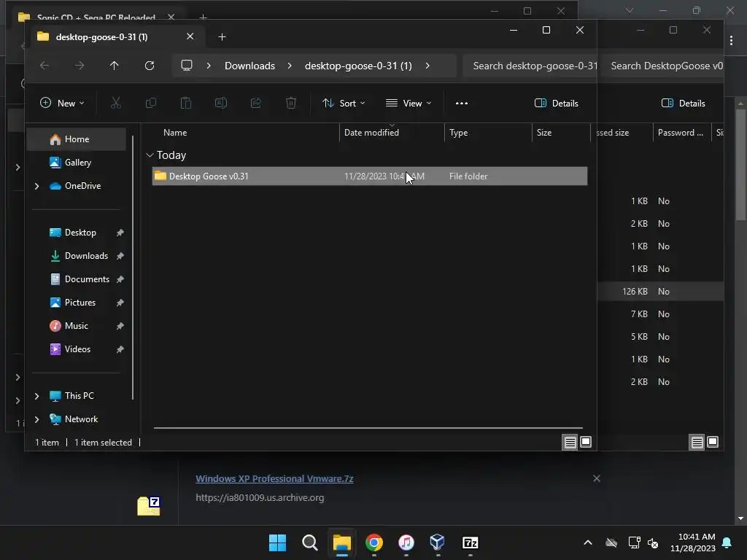Click File Explorer taskbar icon
This screenshot has width=747, height=560.
(x=341, y=542)
